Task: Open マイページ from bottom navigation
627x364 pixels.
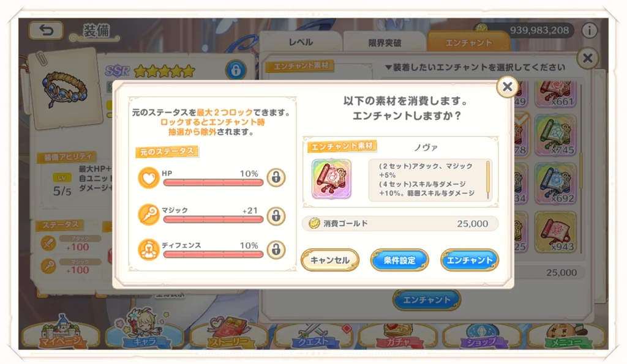Action: tap(61, 333)
